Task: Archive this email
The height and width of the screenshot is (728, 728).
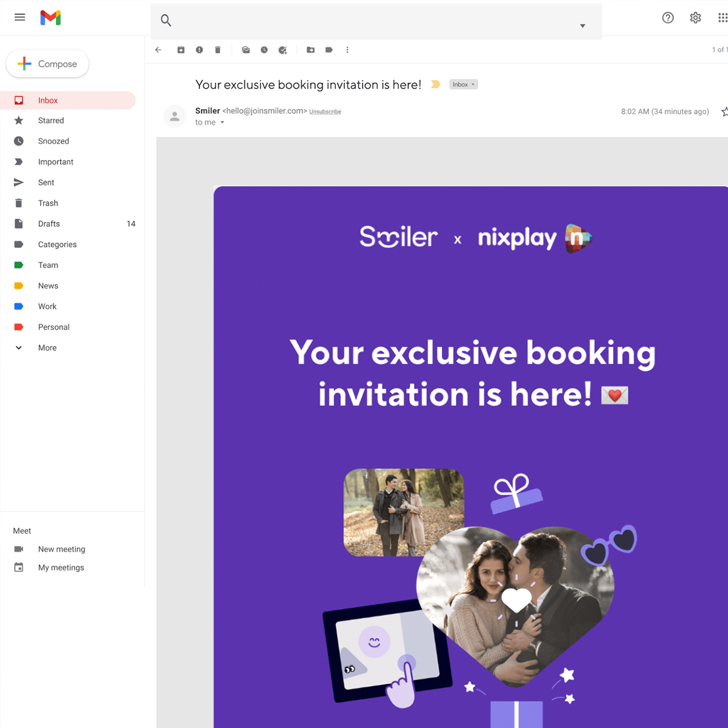Action: point(181,50)
